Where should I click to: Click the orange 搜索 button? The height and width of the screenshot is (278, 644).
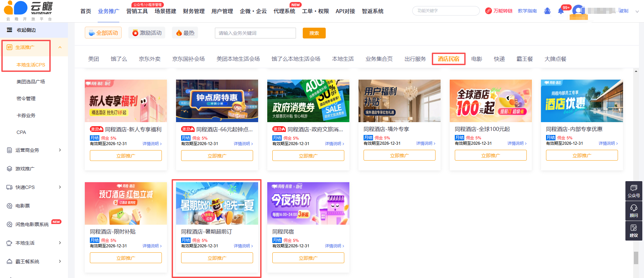pos(314,33)
